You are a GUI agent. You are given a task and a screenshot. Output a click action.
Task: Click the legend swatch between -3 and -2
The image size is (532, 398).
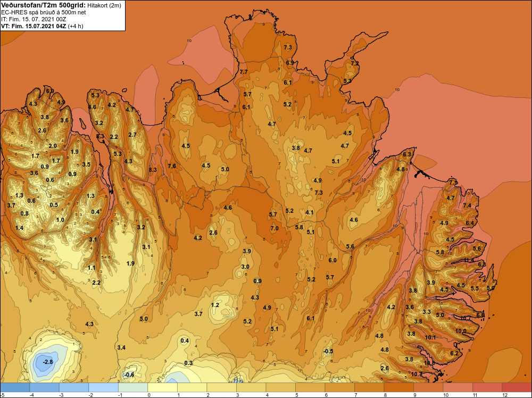[x=74, y=387]
